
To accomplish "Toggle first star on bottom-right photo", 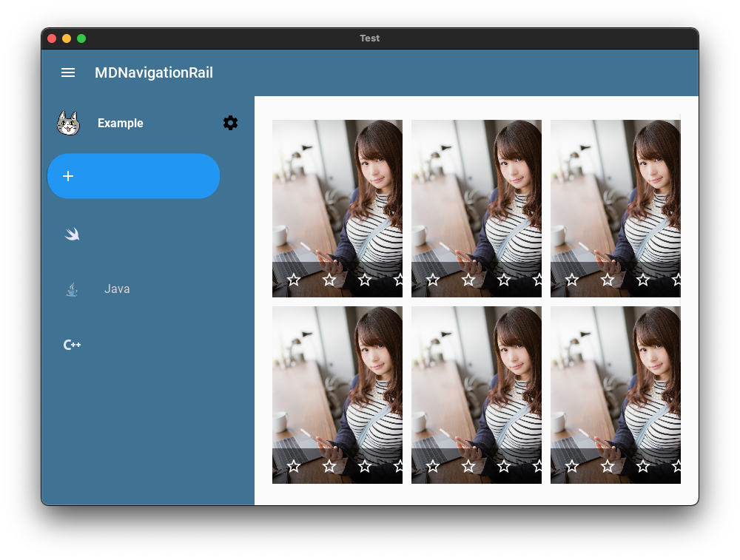I will pyautogui.click(x=572, y=467).
